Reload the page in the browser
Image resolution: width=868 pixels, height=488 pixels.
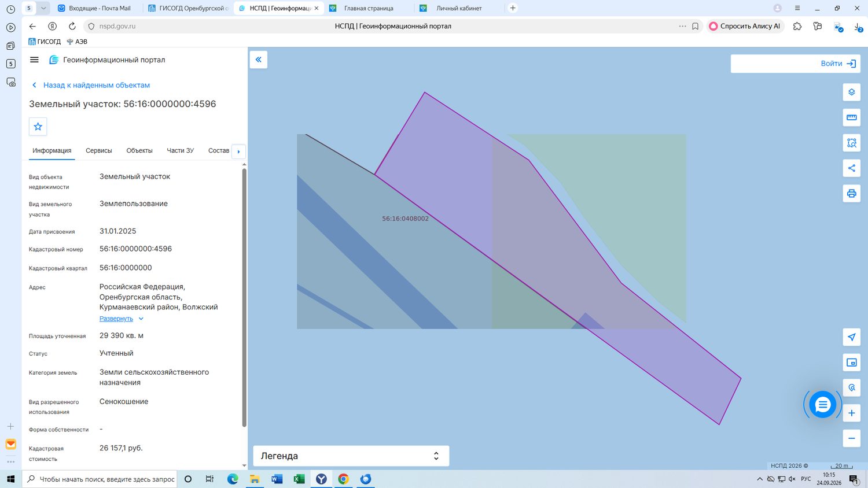point(72,26)
